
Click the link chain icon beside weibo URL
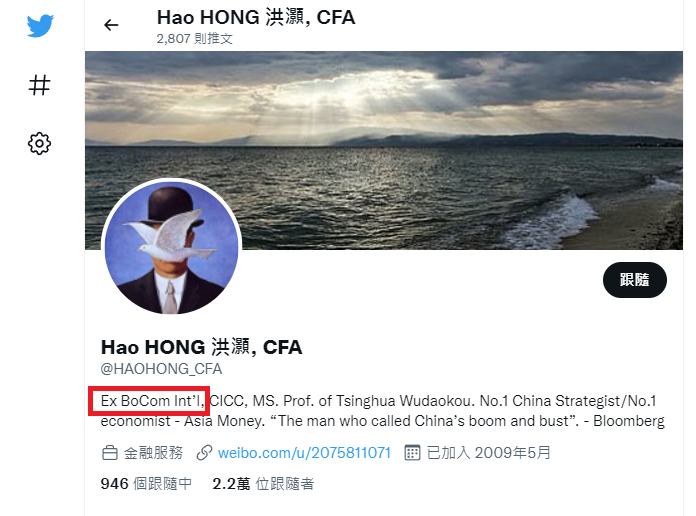click(x=204, y=453)
